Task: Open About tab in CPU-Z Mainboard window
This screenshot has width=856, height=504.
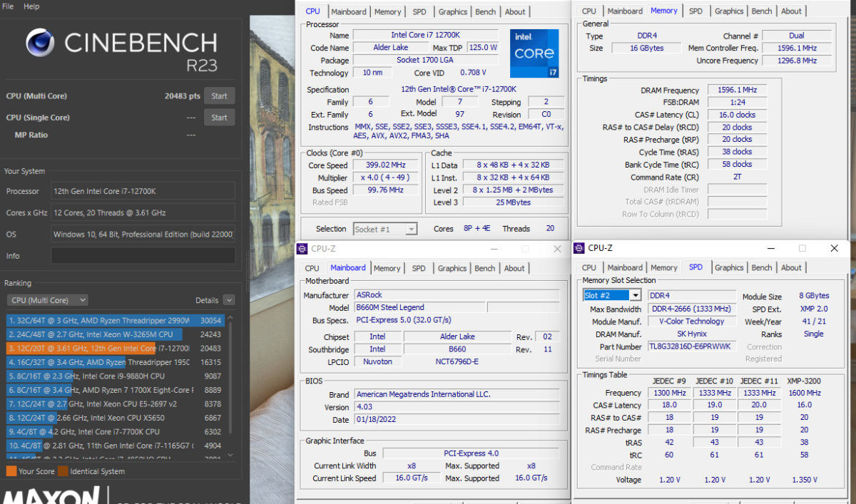Action: [514, 268]
